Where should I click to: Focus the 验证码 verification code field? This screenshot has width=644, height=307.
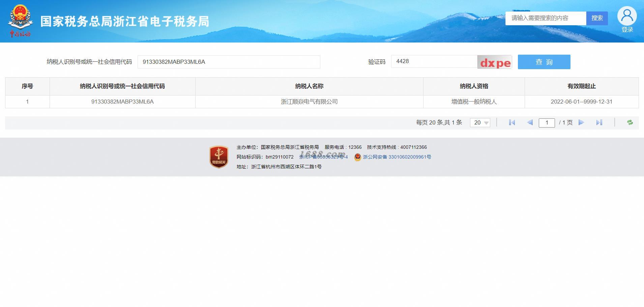point(434,61)
